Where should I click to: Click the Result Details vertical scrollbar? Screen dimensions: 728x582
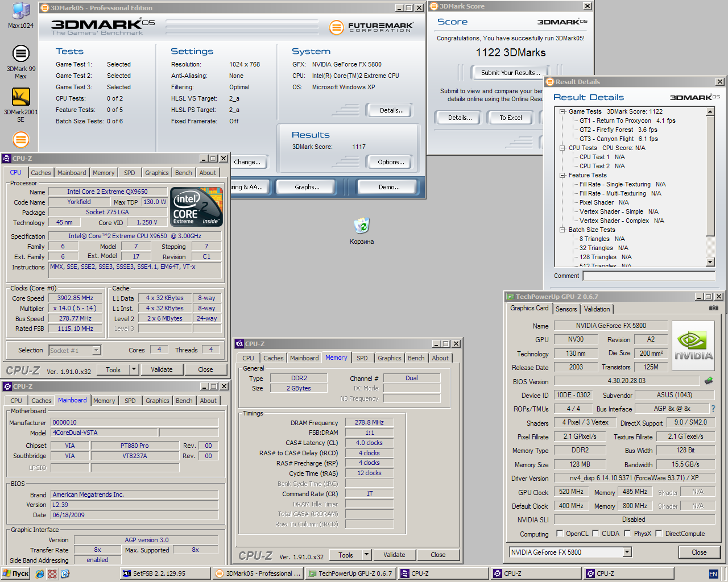[710, 186]
